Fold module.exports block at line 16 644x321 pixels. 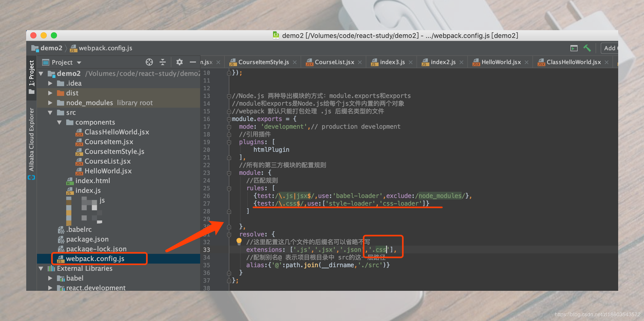(x=229, y=119)
